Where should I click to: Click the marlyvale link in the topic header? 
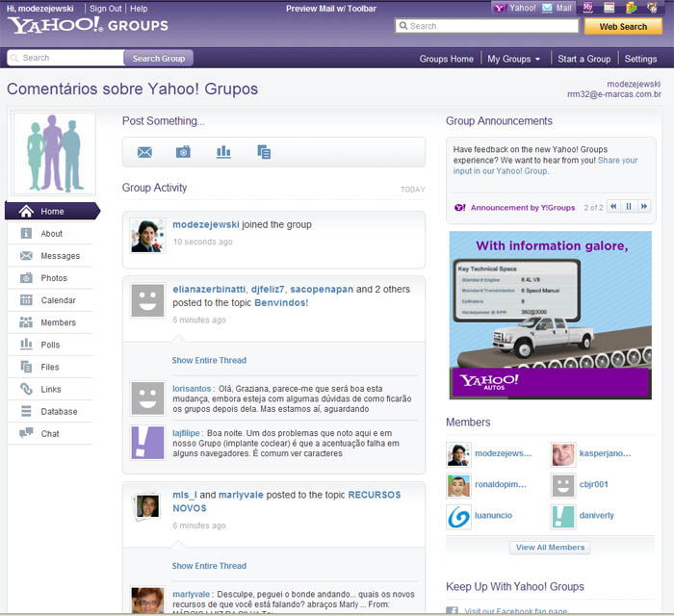[241, 495]
